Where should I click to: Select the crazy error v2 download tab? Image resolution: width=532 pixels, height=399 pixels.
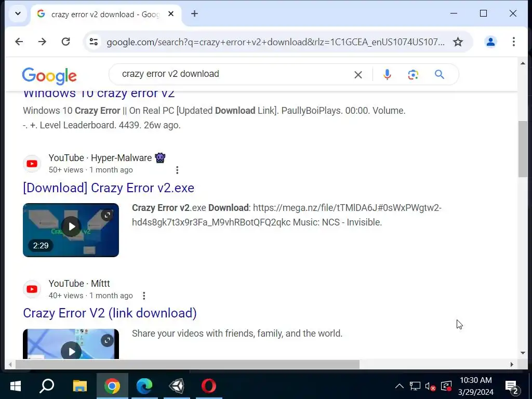[106, 14]
